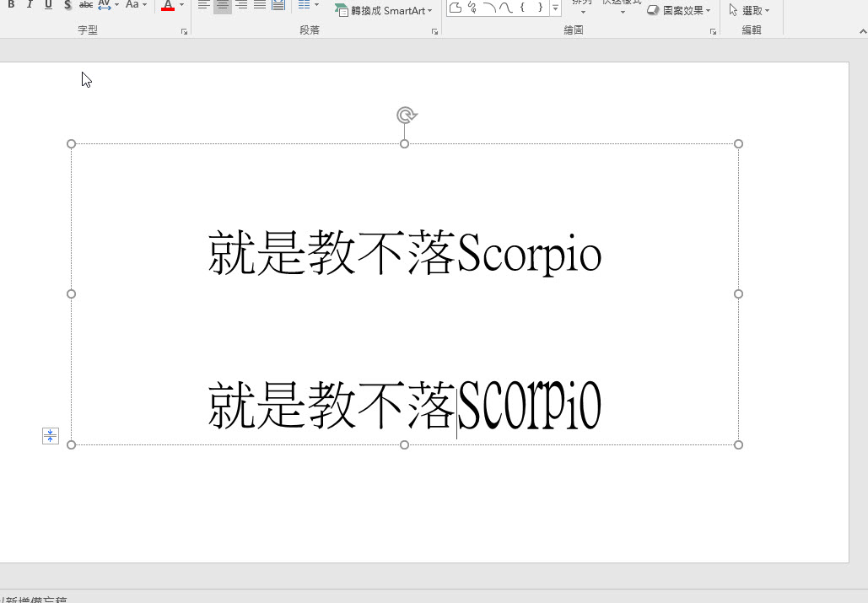Open the 排列 arrange dropdown

(x=582, y=7)
